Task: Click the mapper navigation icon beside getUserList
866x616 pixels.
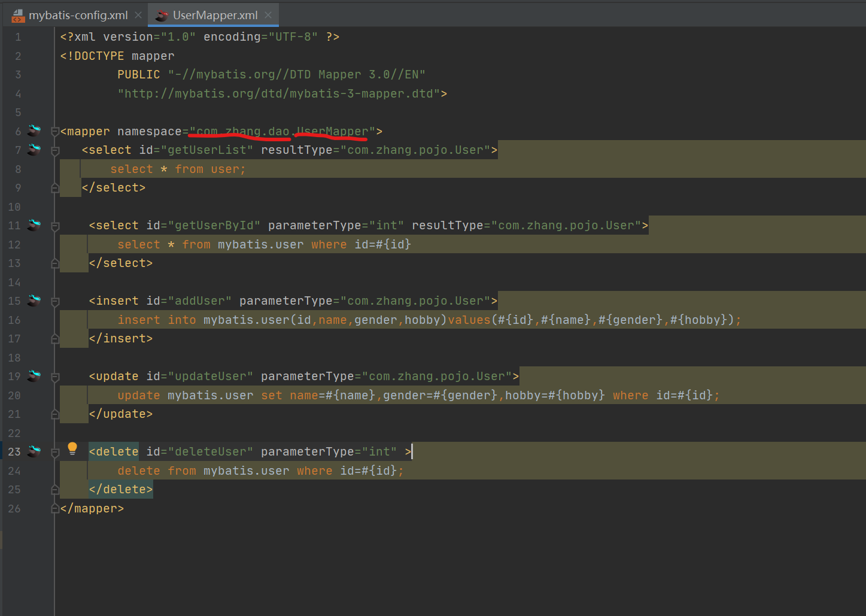Action: (x=34, y=150)
